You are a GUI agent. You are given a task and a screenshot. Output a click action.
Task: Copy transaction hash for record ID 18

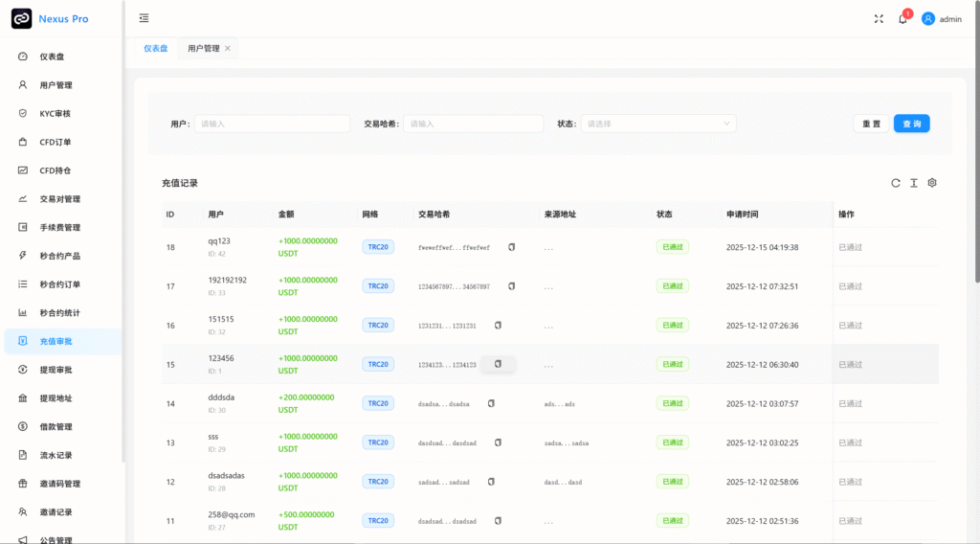pos(511,247)
